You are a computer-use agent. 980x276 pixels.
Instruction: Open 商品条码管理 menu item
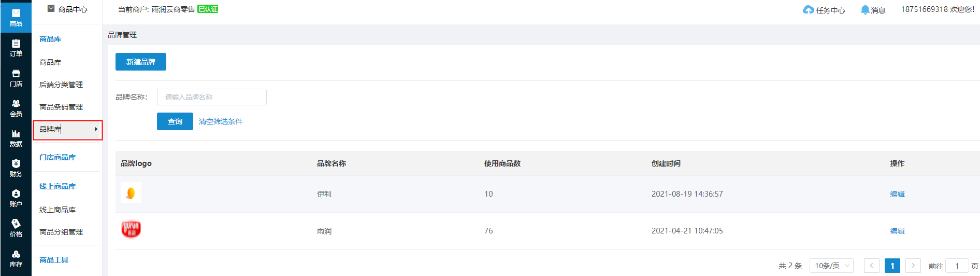click(x=61, y=107)
